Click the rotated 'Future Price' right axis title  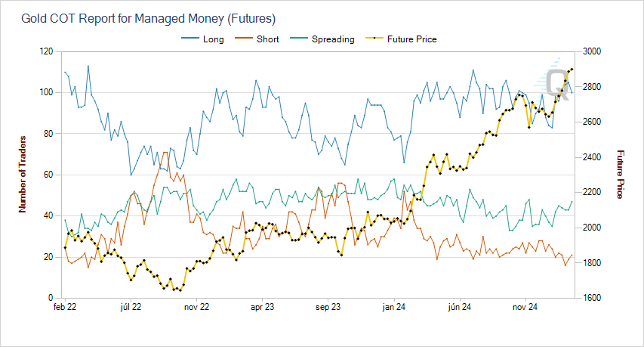(x=620, y=175)
